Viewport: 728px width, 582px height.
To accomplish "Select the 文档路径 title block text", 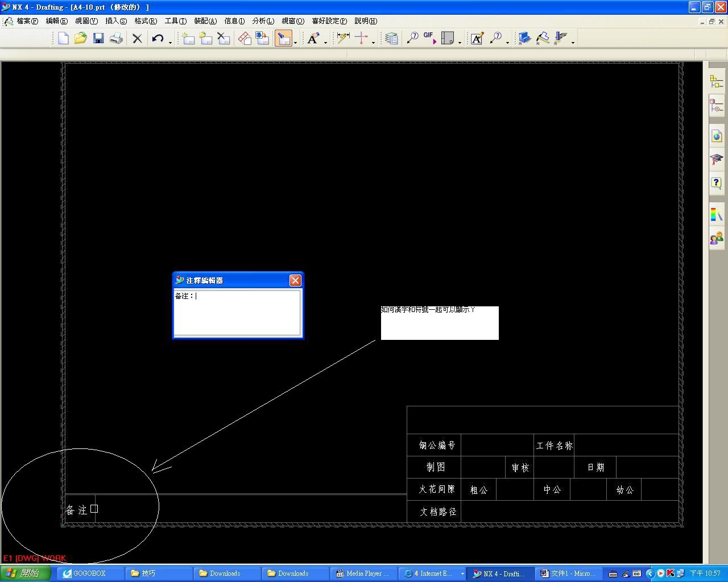I will (438, 512).
